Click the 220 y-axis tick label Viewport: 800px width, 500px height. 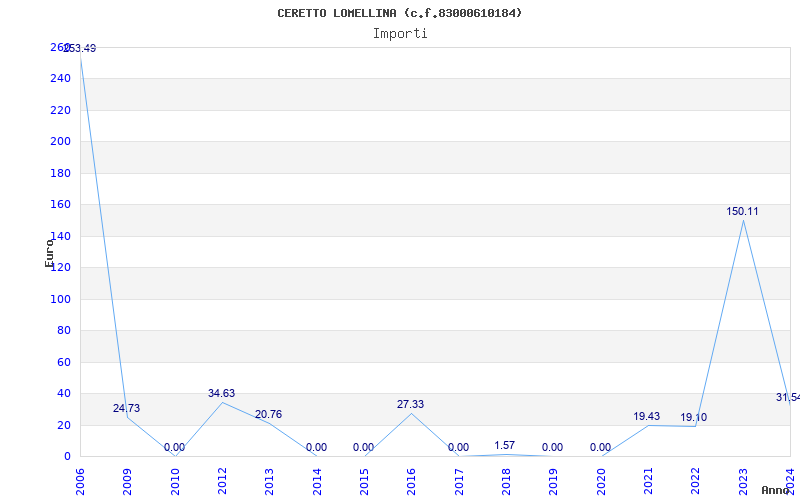click(x=60, y=110)
